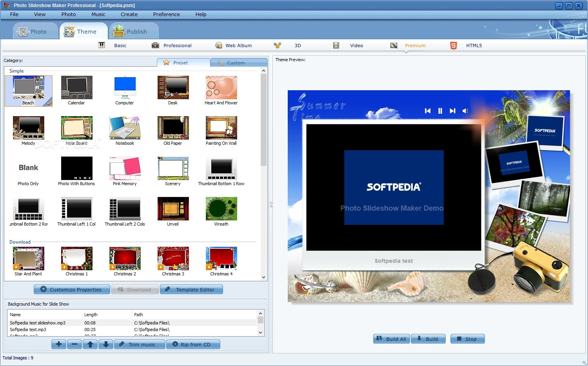Remove the selected music track

pos(74,344)
